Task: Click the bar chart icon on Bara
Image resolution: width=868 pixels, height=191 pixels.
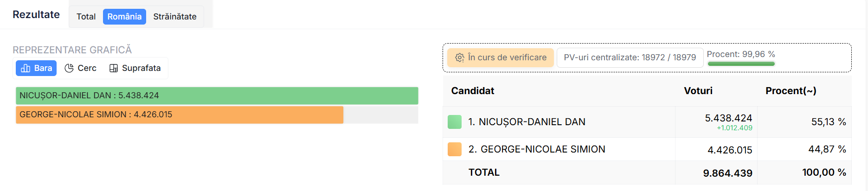Action: click(x=26, y=68)
